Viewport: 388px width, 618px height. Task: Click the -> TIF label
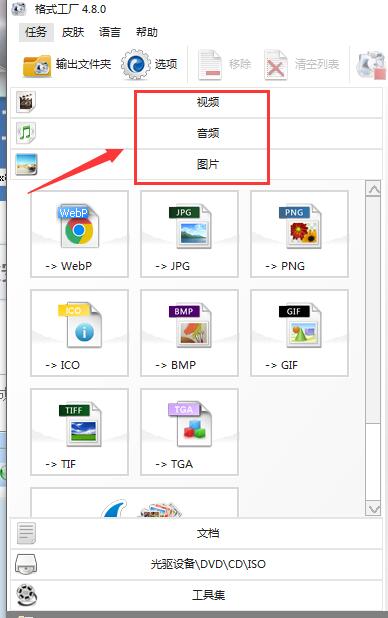tap(60, 464)
